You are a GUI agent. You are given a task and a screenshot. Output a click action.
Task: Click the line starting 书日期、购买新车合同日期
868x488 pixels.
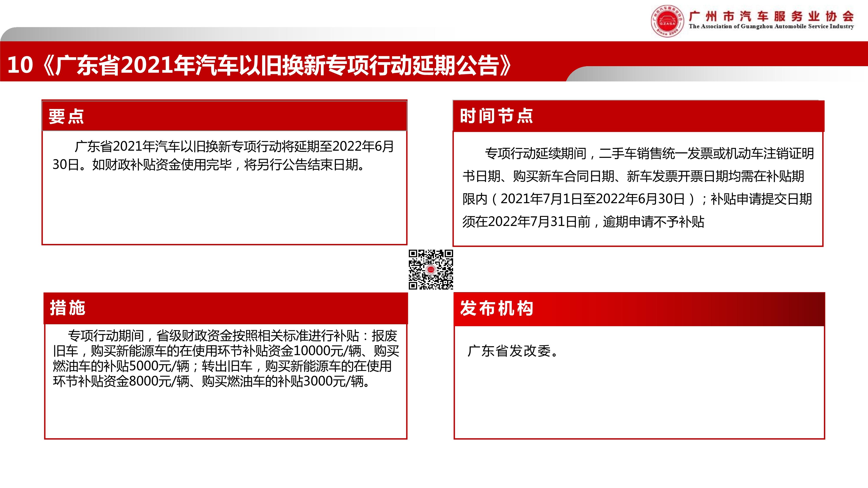tap(633, 176)
